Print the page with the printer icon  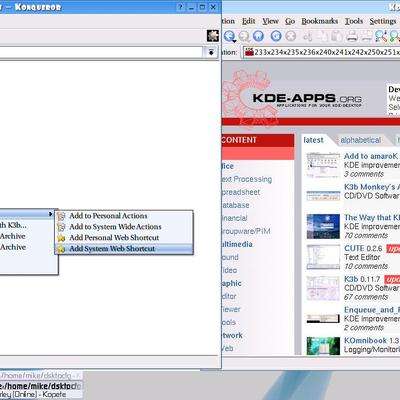[x=352, y=36]
